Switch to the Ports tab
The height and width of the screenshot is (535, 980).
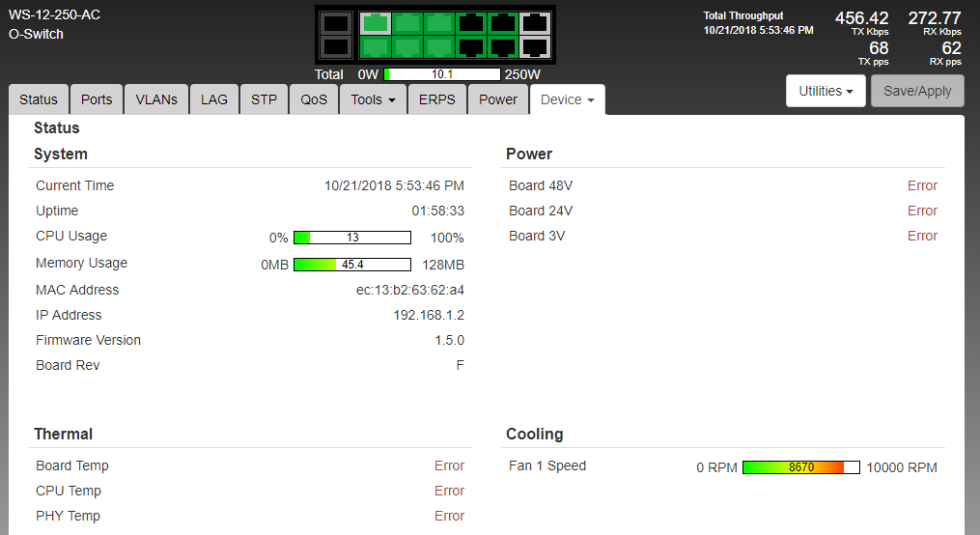coord(97,99)
